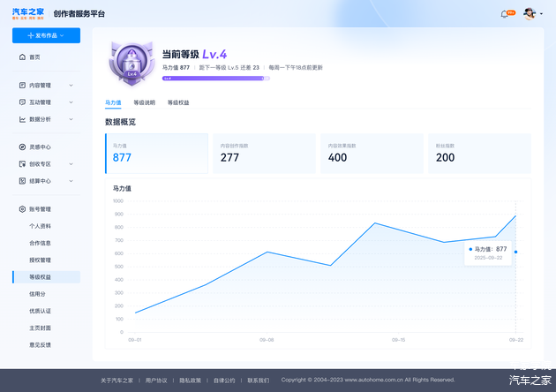This screenshot has width=556, height=392.
Task: Open 首页 from the sidebar
Action: point(34,57)
